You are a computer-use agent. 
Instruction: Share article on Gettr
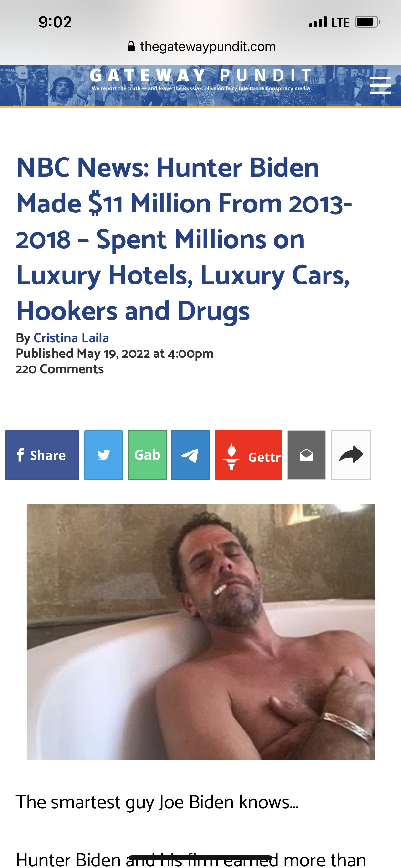249,455
